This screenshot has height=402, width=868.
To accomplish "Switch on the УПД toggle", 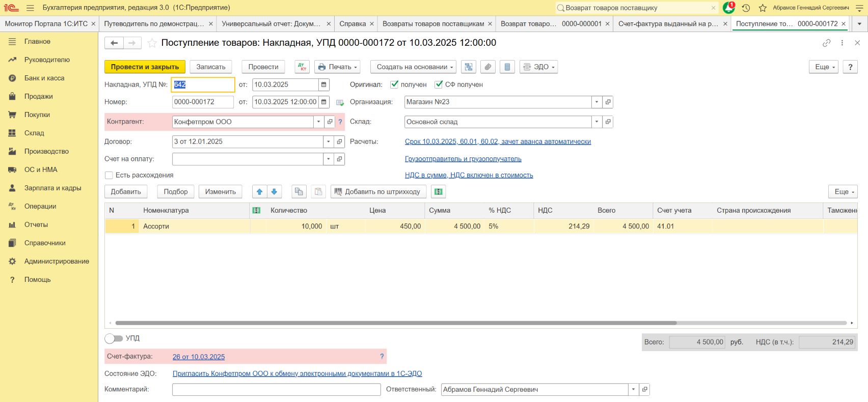I will click(x=114, y=338).
